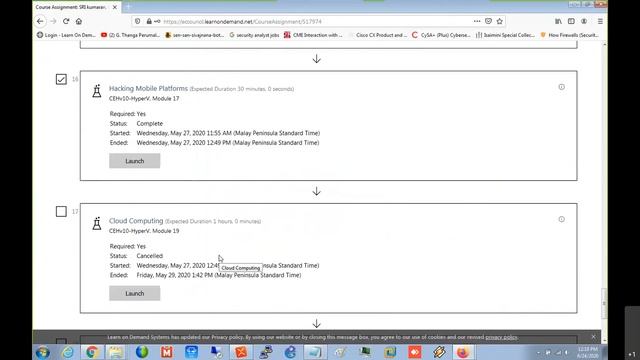Viewport: 640px width, 360px height.
Task: Click the Pocket save icon in address bar
Action: point(488,21)
